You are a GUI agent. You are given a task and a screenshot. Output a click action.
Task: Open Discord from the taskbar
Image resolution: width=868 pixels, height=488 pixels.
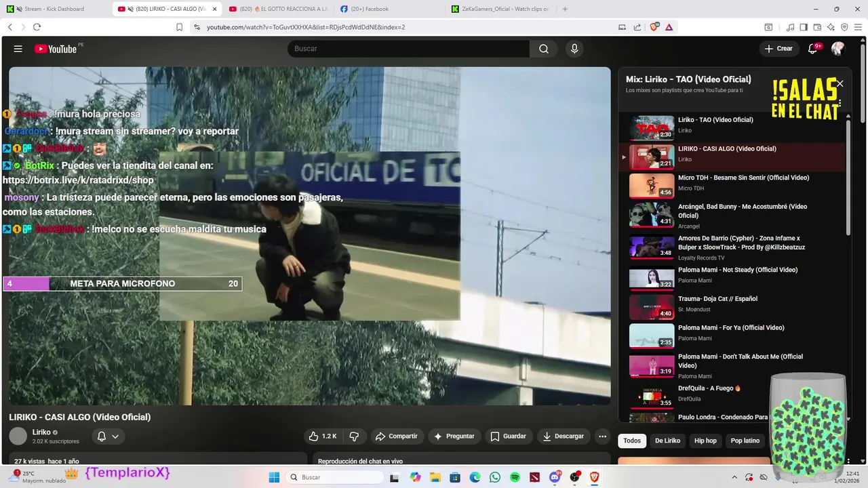[555, 477]
